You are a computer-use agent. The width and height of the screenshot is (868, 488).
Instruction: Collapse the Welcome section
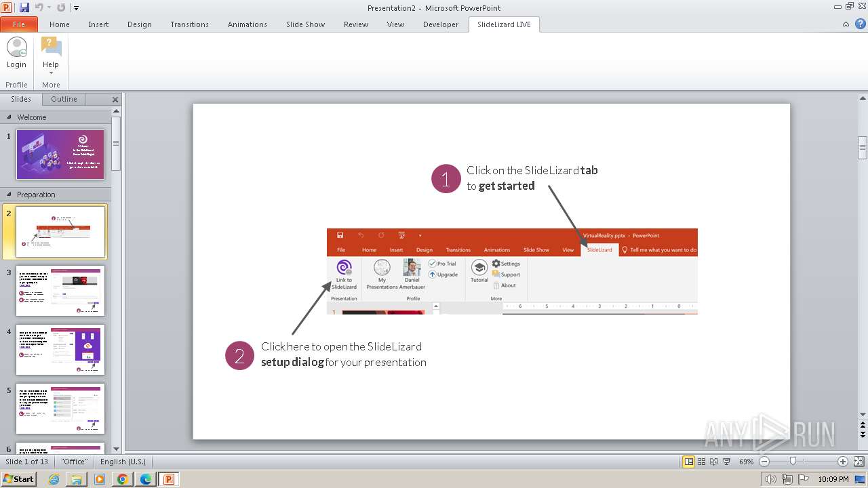coord(9,117)
